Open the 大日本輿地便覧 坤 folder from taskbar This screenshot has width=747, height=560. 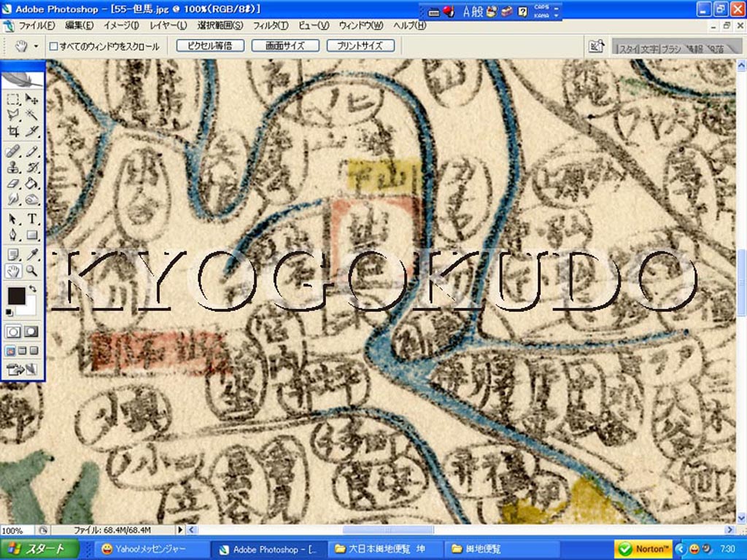pos(385,549)
